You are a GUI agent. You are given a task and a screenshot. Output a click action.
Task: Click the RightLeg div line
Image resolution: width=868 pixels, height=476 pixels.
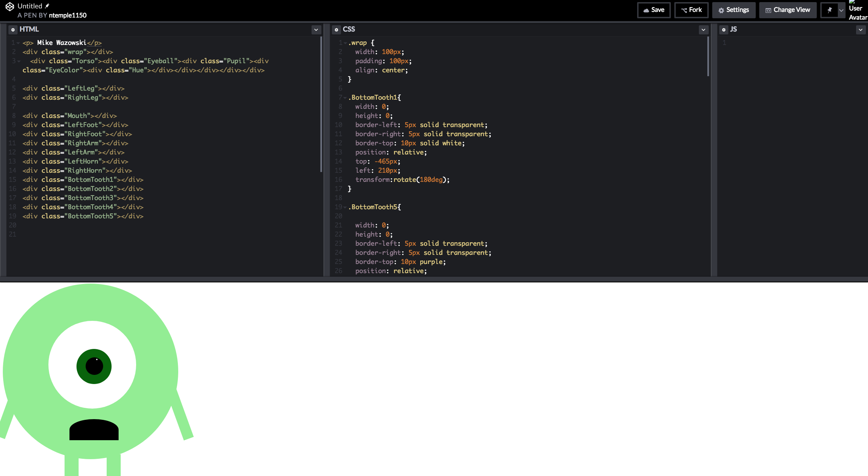pos(75,98)
